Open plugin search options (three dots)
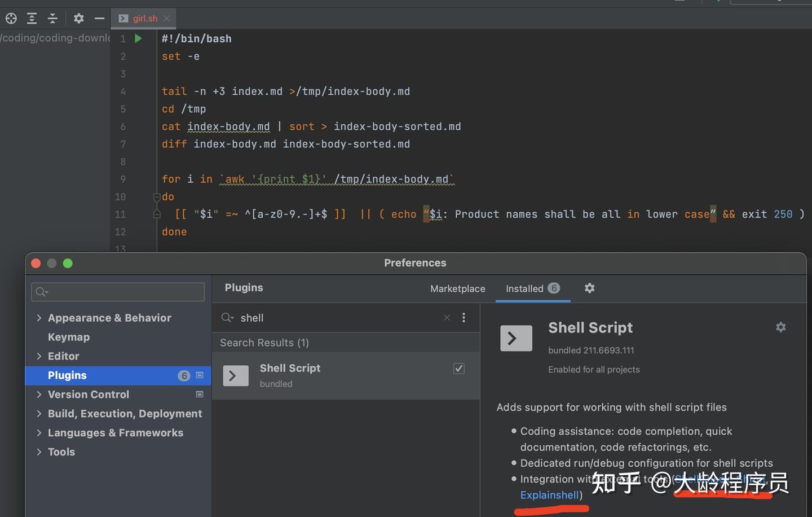This screenshot has width=812, height=517. [464, 318]
